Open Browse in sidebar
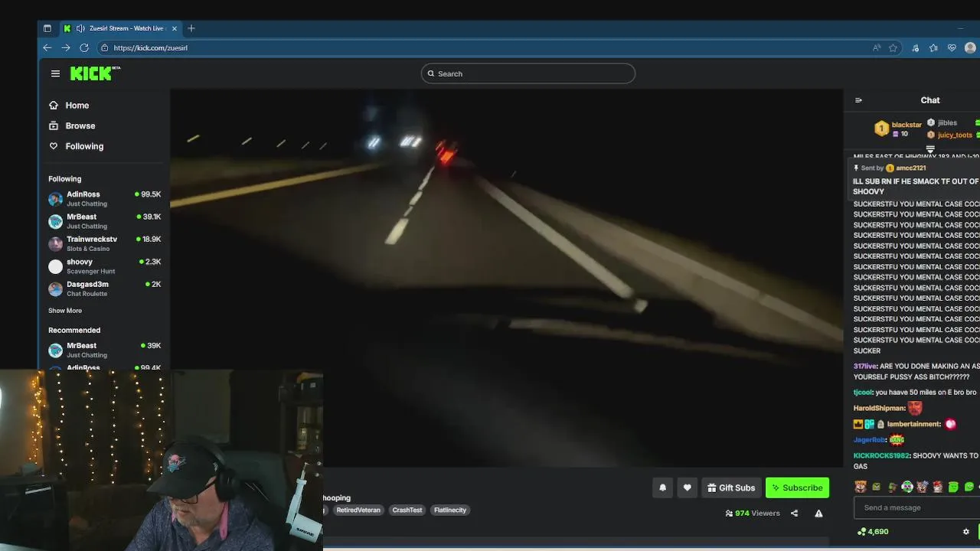This screenshot has width=980, height=551. click(72, 126)
